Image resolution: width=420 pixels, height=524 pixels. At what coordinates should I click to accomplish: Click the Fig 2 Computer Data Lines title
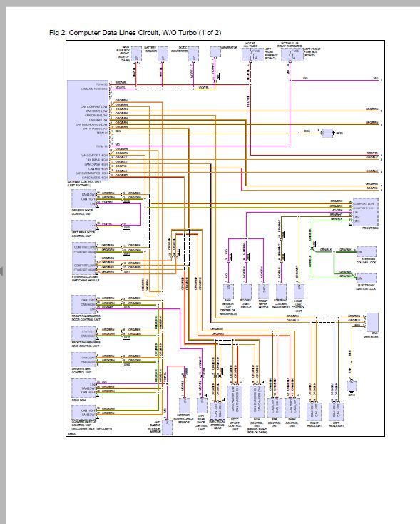(x=135, y=33)
